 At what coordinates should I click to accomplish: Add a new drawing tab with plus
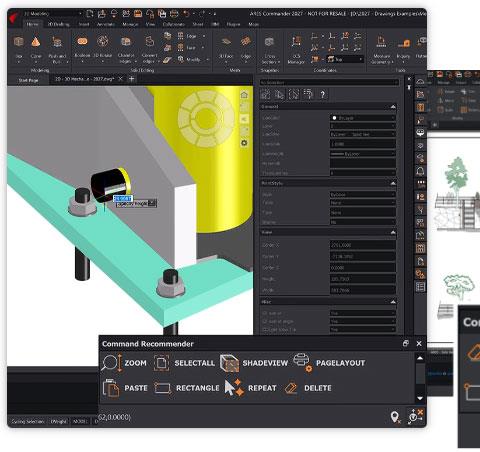click(x=132, y=79)
